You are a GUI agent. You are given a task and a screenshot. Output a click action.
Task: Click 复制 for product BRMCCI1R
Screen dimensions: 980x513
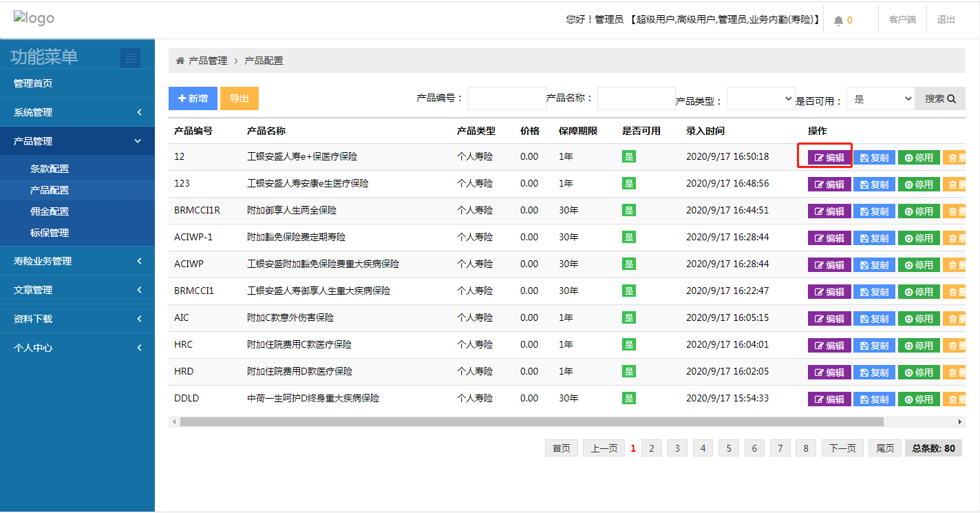[x=874, y=211]
